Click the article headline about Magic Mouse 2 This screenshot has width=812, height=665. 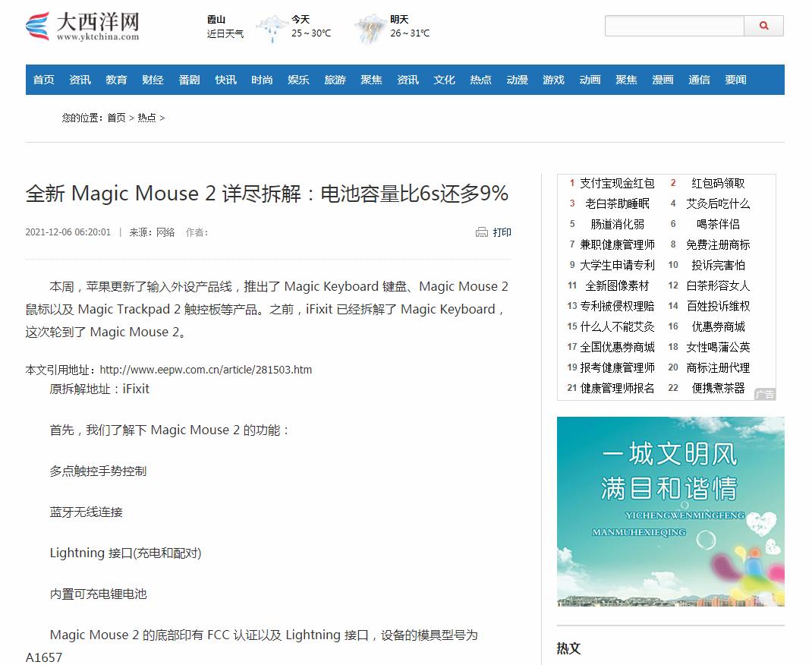266,194
